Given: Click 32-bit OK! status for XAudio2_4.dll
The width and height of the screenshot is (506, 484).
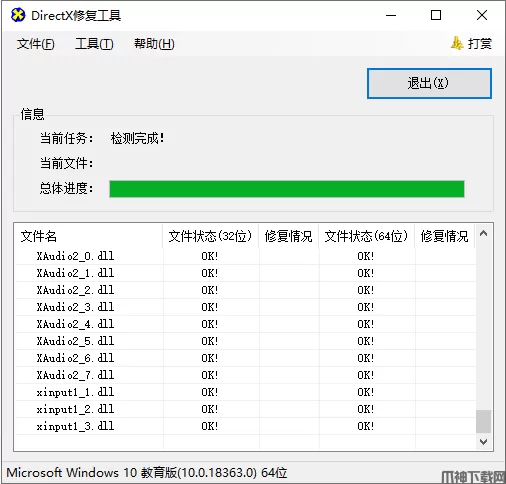Looking at the screenshot, I should click(210, 324).
